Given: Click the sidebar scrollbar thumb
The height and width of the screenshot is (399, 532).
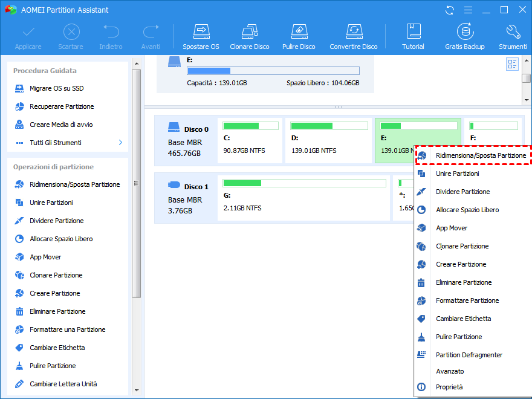Looking at the screenshot, I should pyautogui.click(x=137, y=184).
